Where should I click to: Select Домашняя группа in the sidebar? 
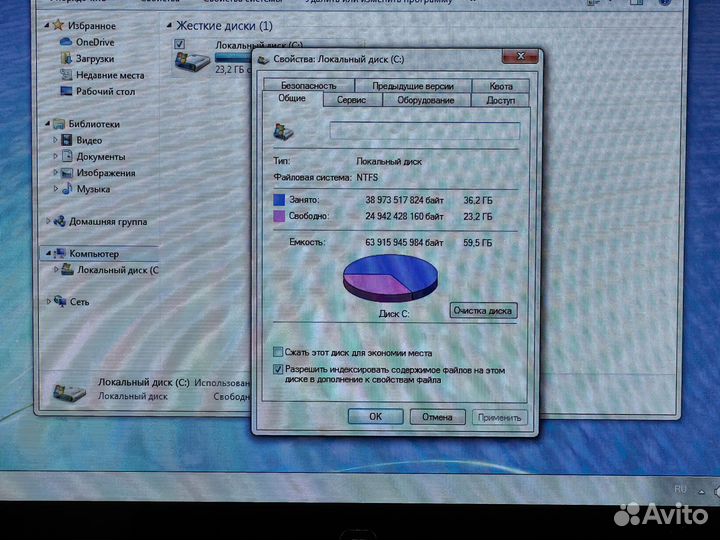pyautogui.click(x=108, y=221)
